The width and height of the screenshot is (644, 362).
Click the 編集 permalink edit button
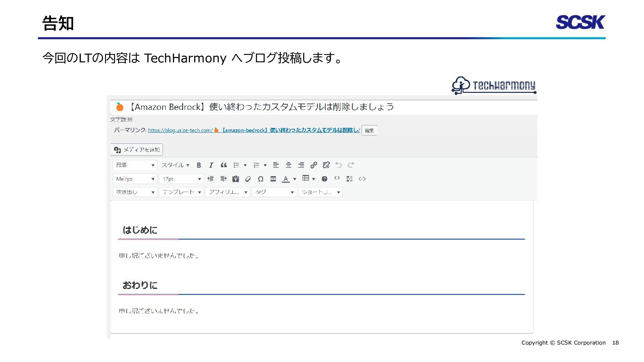[x=369, y=130]
